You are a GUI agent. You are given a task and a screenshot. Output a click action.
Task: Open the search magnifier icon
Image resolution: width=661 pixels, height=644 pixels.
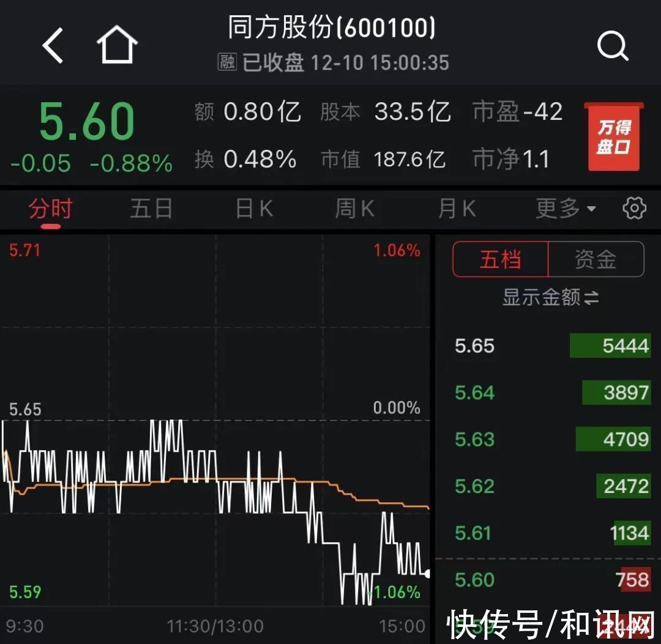pos(613,45)
